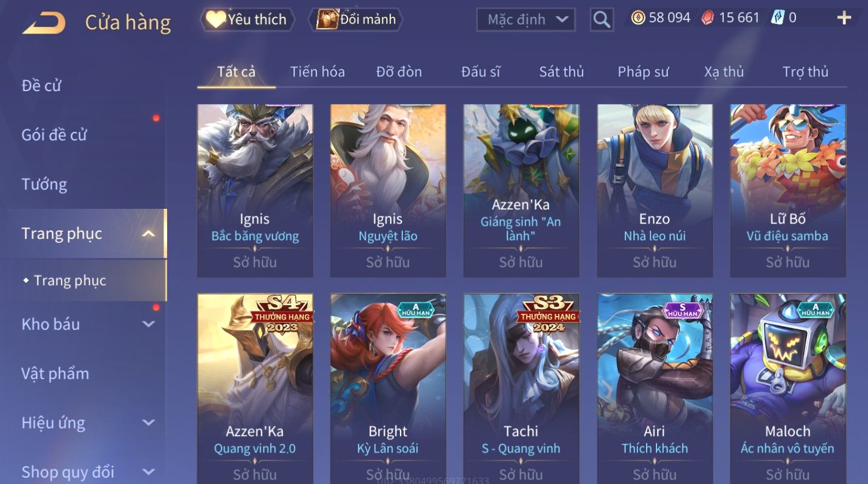
Task: Open Yêu thích favorites heart button
Action: click(x=247, y=20)
